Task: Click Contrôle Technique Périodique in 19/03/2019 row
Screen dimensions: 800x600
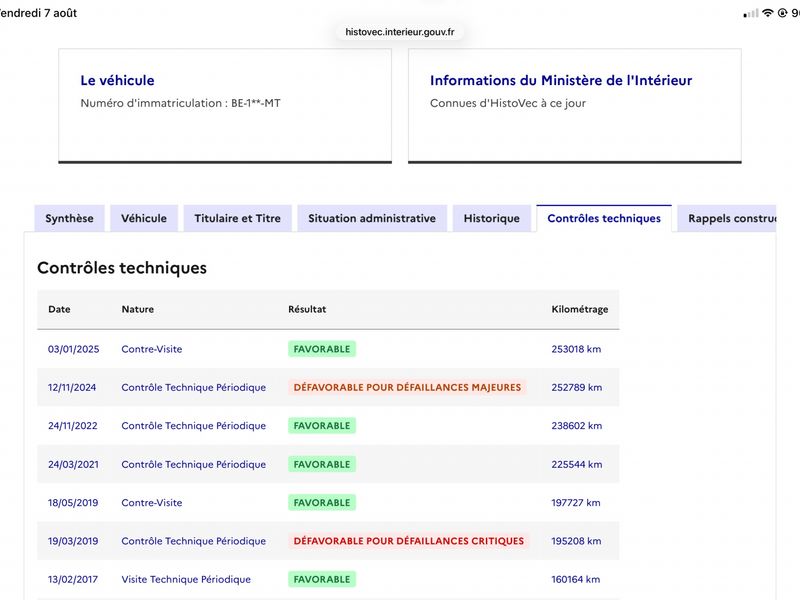Action: 193,541
